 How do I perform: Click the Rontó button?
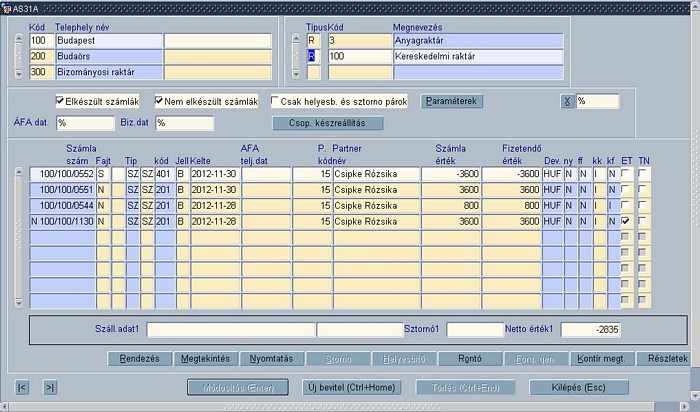point(470,358)
